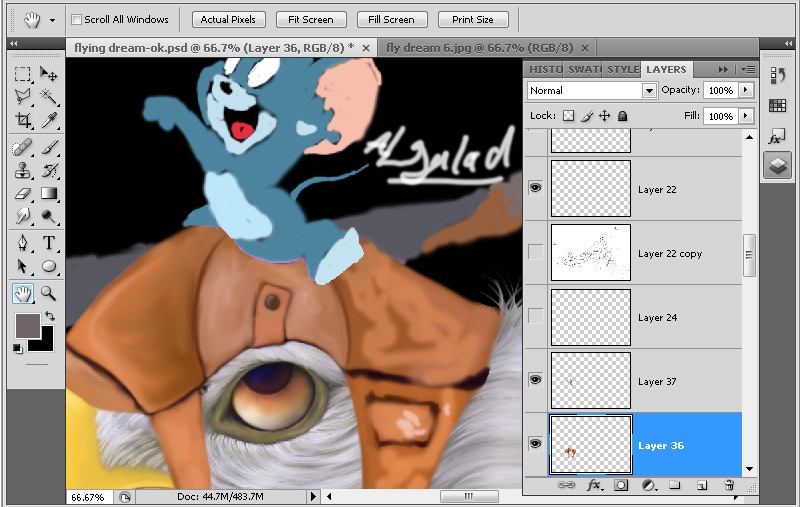800x507 pixels.
Task: Select the Healing Brush tool
Action: pos(22,148)
